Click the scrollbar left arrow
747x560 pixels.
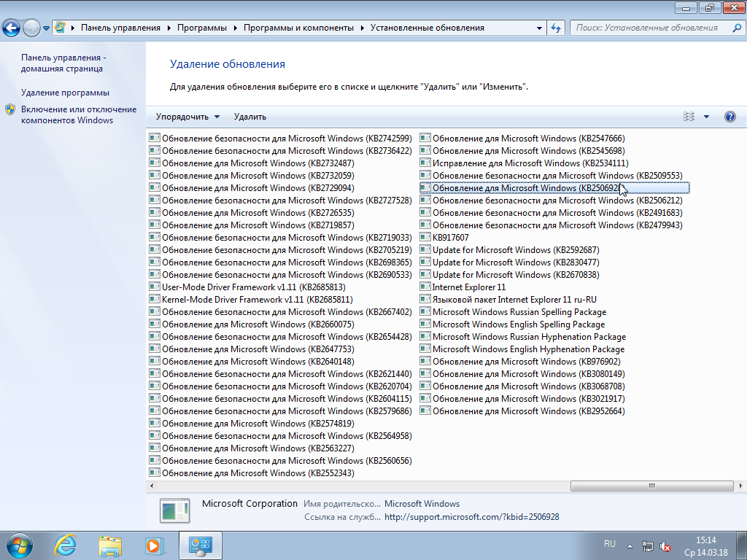pos(152,486)
